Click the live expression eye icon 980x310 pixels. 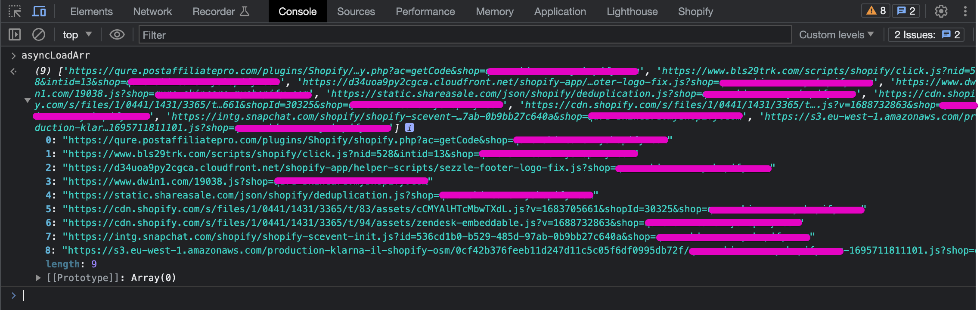(x=117, y=34)
